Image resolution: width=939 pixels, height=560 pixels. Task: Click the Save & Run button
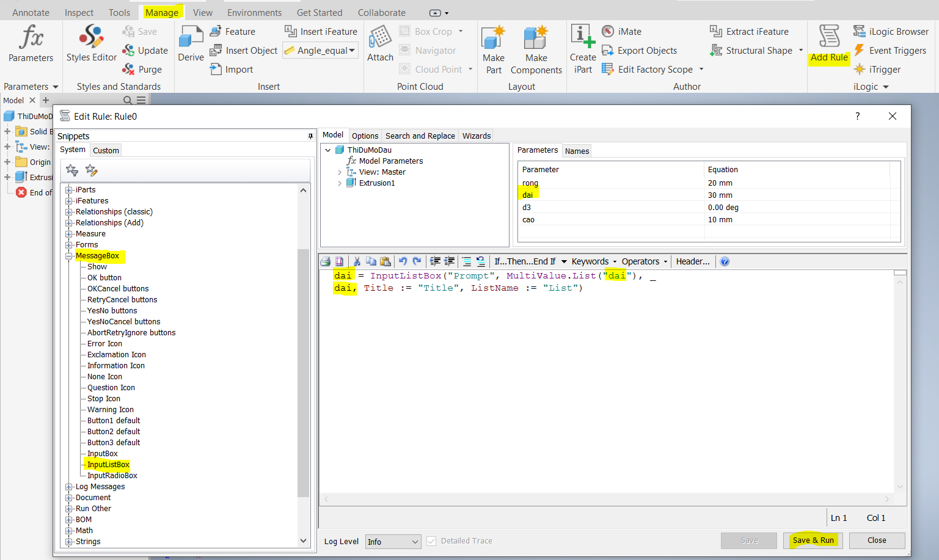[x=813, y=540]
